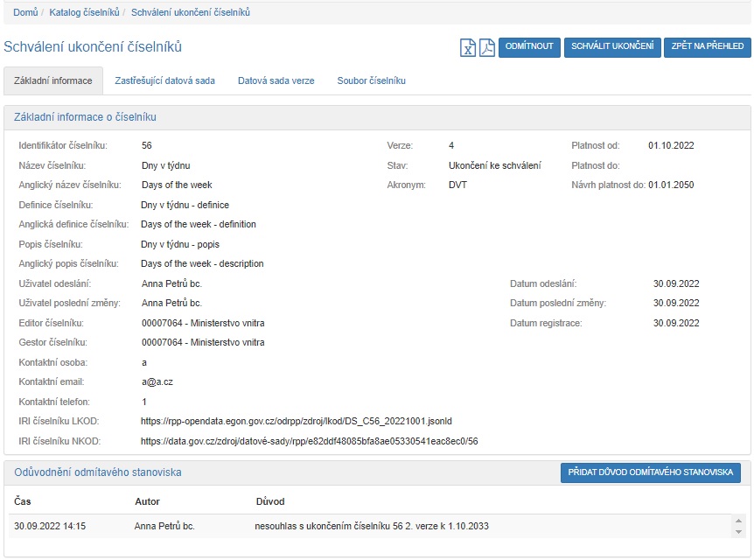Show the Soubor číselníku tab

pos(371,80)
